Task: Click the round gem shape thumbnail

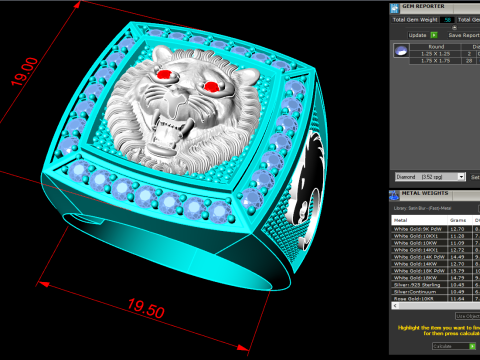Action: pos(401,51)
